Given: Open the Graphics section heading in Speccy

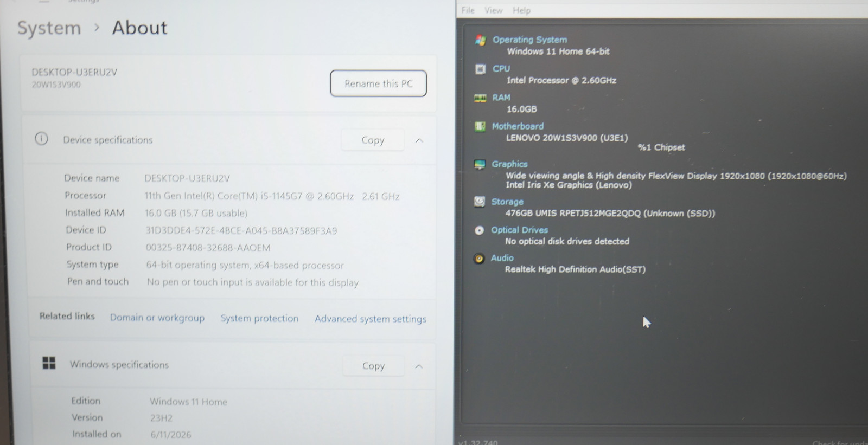Looking at the screenshot, I should pos(509,164).
